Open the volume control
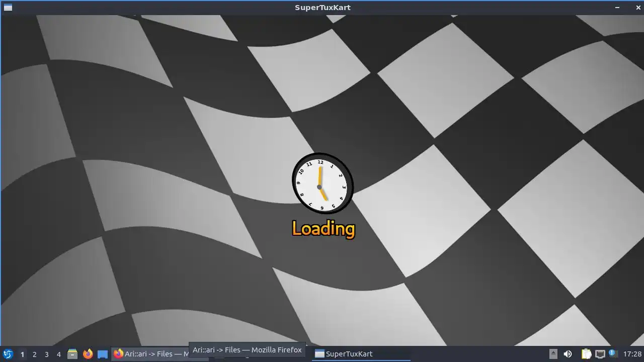The width and height of the screenshot is (644, 362). coord(568,354)
